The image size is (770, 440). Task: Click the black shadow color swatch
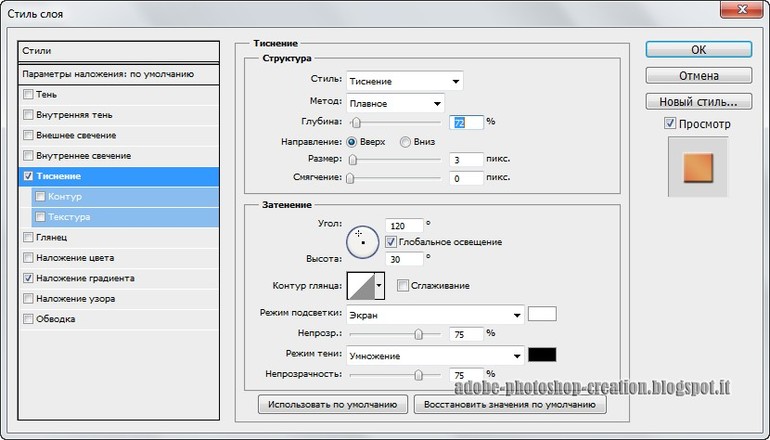coord(542,355)
